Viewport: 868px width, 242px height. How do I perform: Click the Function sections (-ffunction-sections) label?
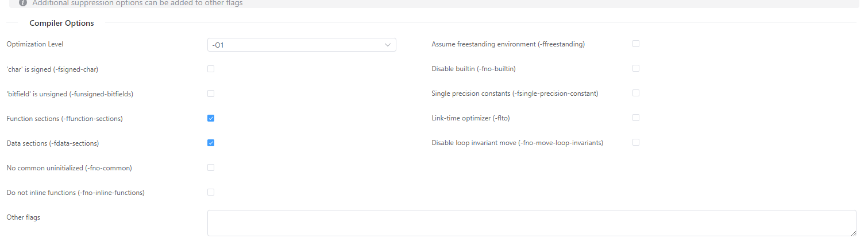point(64,119)
